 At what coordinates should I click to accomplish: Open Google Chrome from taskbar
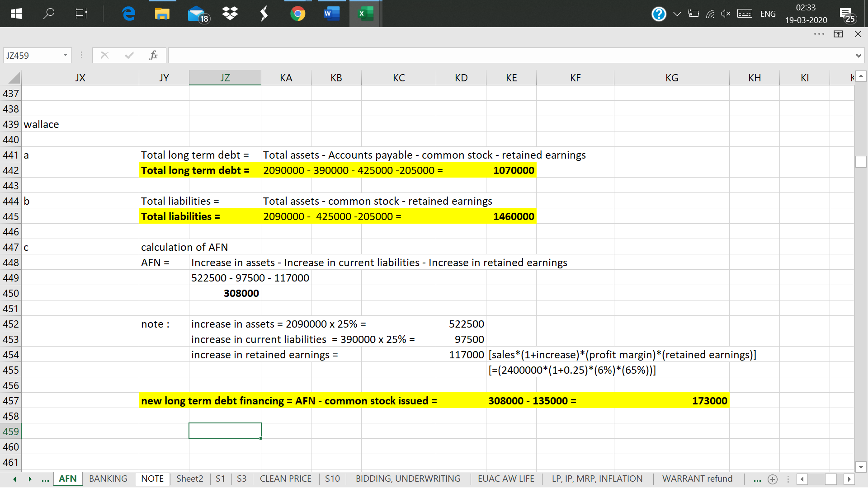tap(297, 14)
